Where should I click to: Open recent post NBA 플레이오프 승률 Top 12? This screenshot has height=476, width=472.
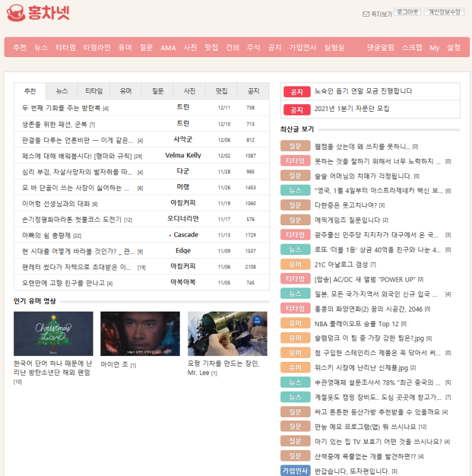356,324
